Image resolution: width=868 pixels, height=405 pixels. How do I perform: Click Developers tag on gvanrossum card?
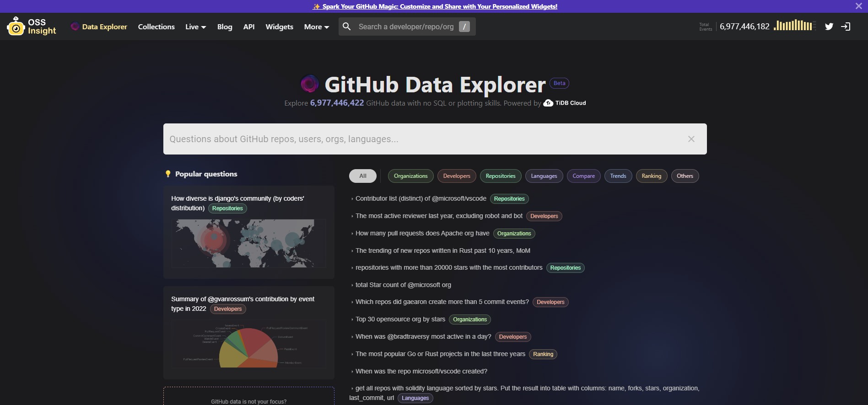[x=228, y=309]
